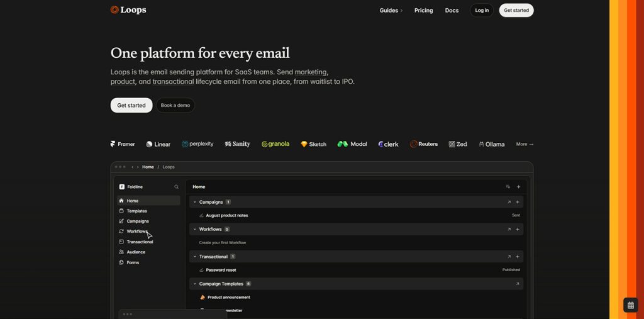
Task: Go to the Pricing page
Action: (x=423, y=10)
